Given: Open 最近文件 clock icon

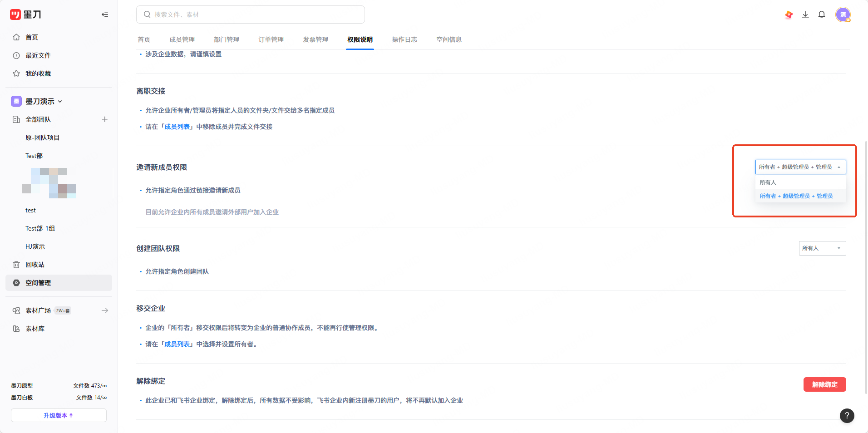Looking at the screenshot, I should click(x=16, y=55).
